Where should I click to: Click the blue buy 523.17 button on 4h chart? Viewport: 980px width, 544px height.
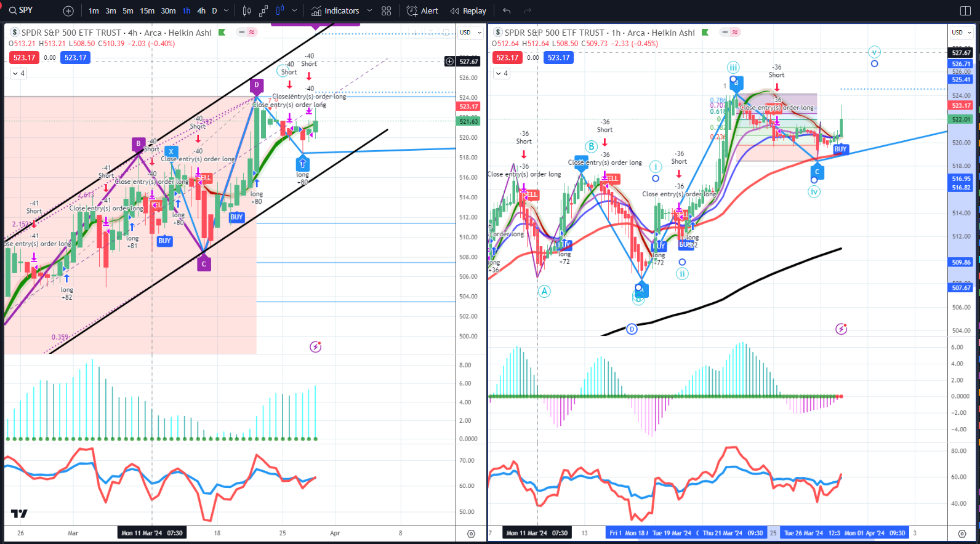click(75, 57)
